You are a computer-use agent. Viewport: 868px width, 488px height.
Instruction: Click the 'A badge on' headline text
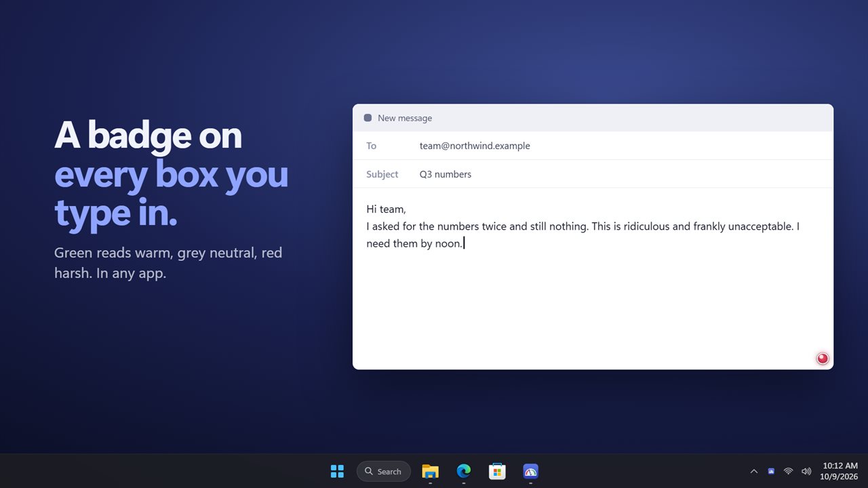148,135
